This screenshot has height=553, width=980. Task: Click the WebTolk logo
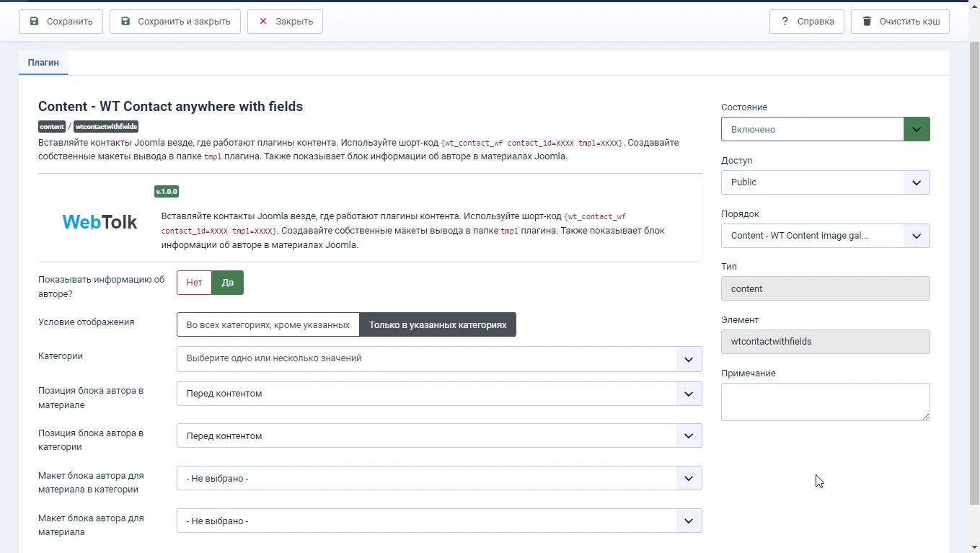coord(99,221)
